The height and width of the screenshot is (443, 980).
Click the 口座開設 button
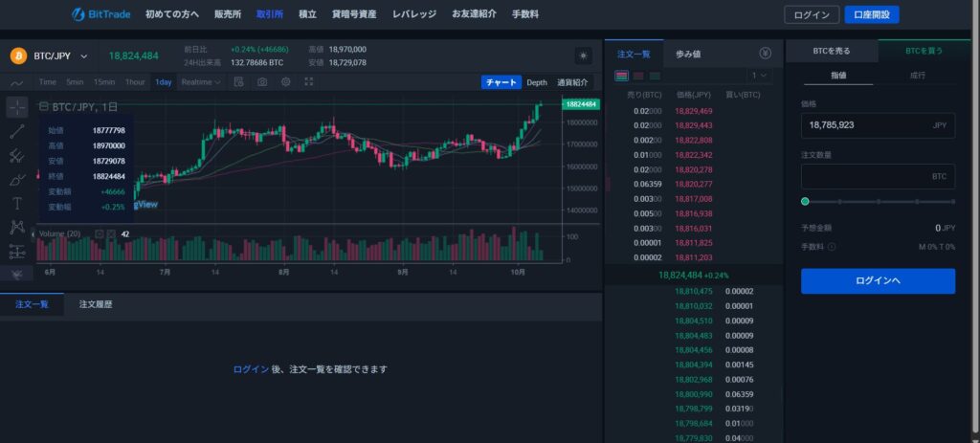871,14
